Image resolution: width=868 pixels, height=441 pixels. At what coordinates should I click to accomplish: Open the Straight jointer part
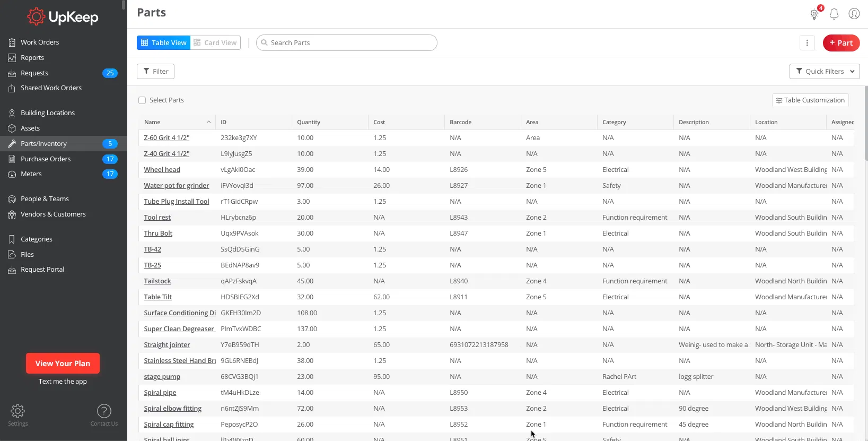point(166,345)
